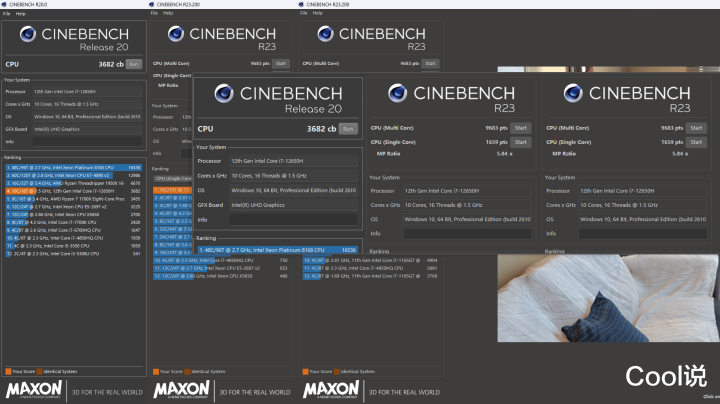The image size is (720, 404).
Task: Click Maxon logo in middle R23 window
Action: pyautogui.click(x=181, y=390)
